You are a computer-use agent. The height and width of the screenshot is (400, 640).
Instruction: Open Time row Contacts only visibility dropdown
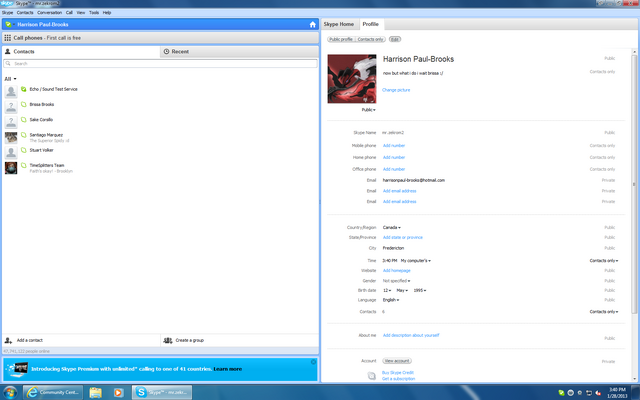(x=604, y=260)
